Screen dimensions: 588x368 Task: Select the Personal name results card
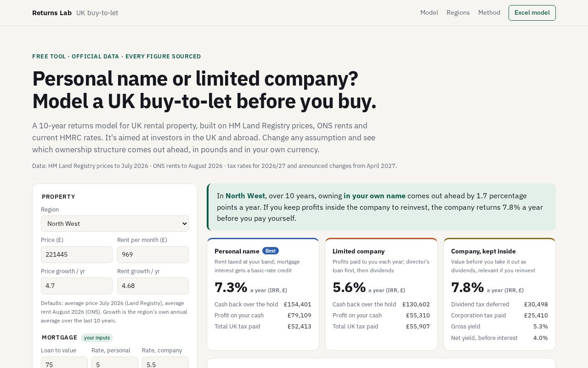263,294
